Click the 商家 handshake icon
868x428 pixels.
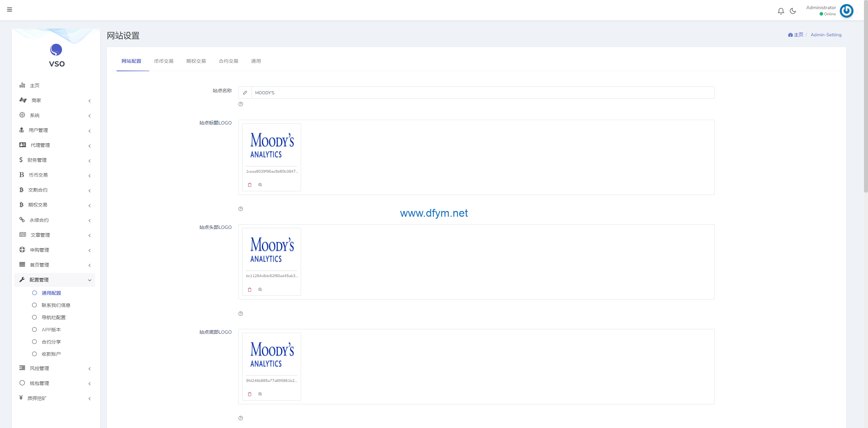tap(23, 100)
